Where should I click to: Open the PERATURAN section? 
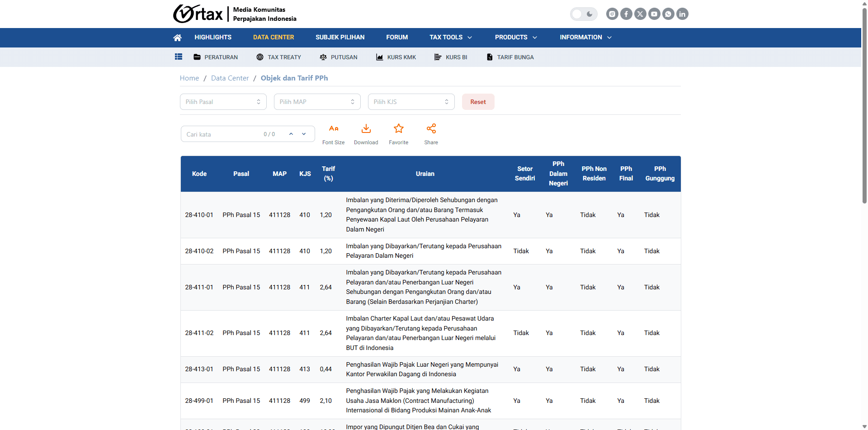[x=216, y=57]
